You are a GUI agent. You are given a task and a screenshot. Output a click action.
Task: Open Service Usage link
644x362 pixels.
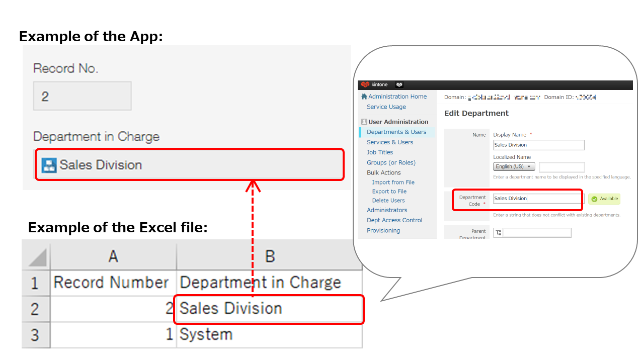coord(386,107)
